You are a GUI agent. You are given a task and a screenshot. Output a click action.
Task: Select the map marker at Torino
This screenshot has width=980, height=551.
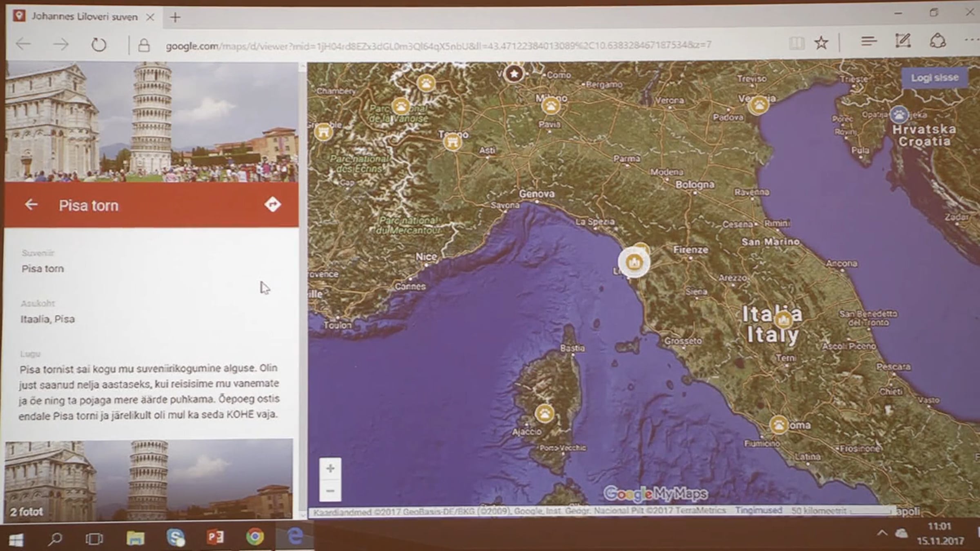click(x=452, y=142)
